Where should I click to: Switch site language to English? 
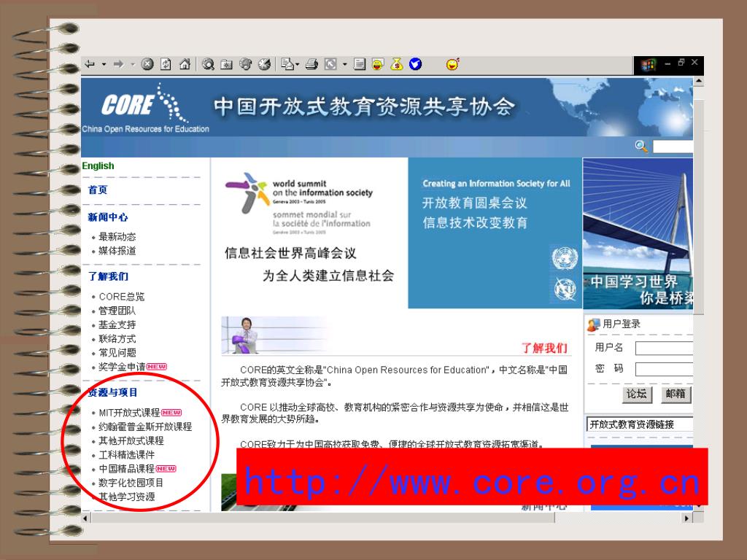click(x=98, y=166)
